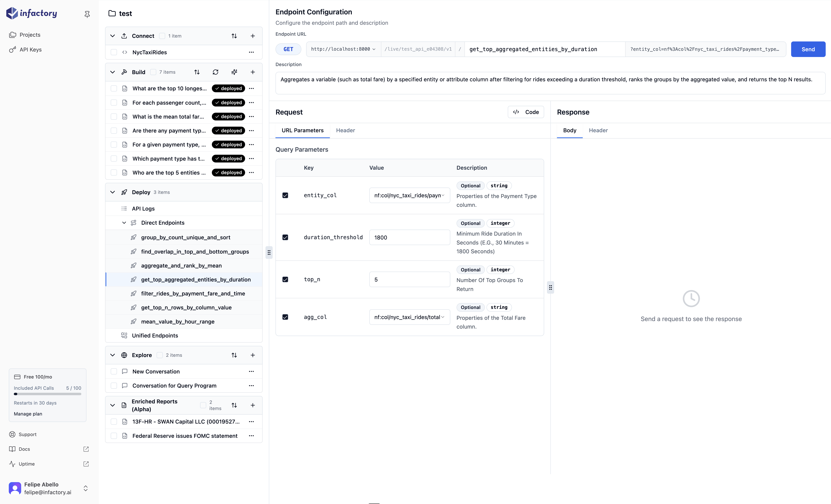
Task: Select the URL Parameters tab
Action: [x=303, y=130]
